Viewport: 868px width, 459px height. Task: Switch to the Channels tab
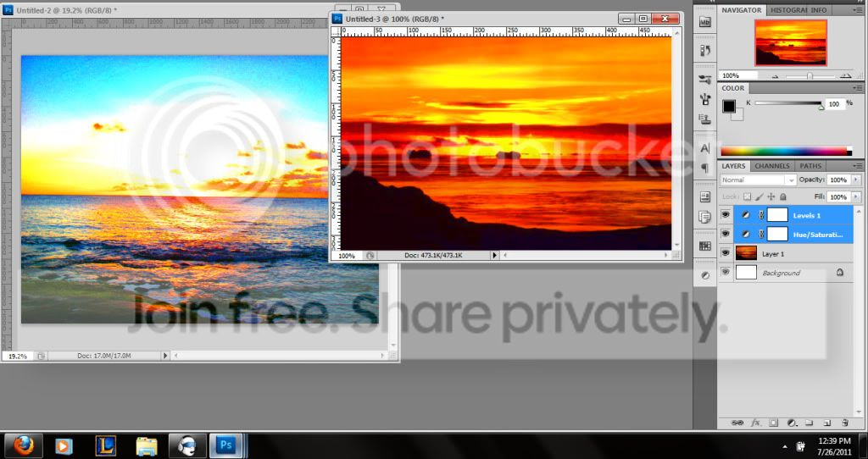771,166
